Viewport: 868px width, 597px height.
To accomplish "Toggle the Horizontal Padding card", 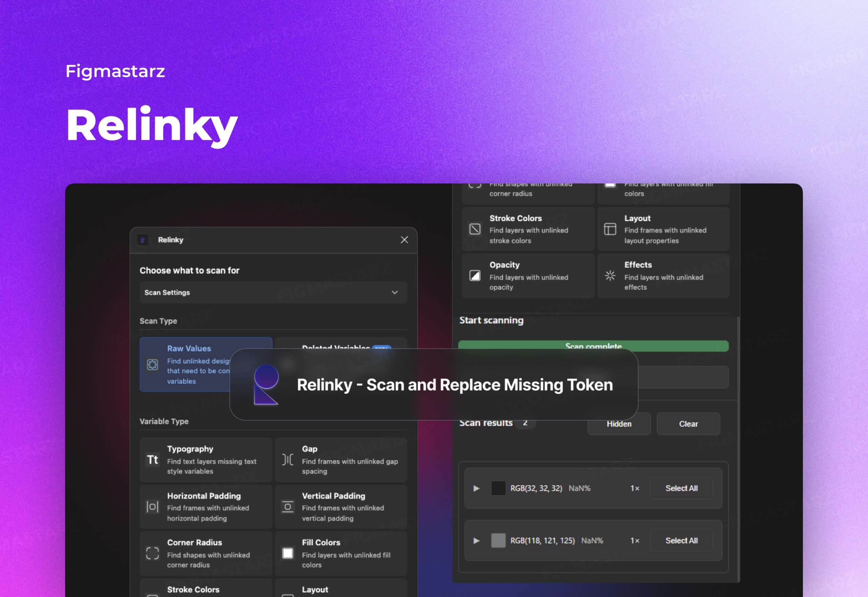I will (x=206, y=507).
